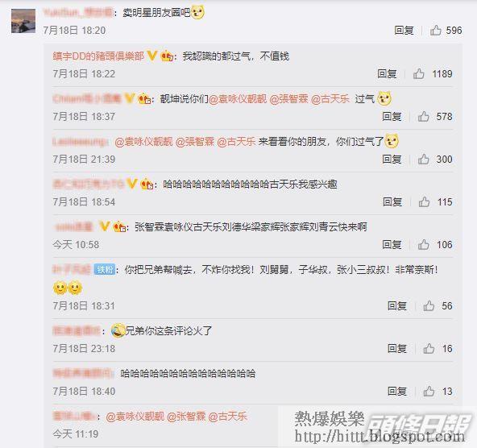Like the reply posted 今天 10:58
The height and width of the screenshot is (448, 477).
(424, 244)
